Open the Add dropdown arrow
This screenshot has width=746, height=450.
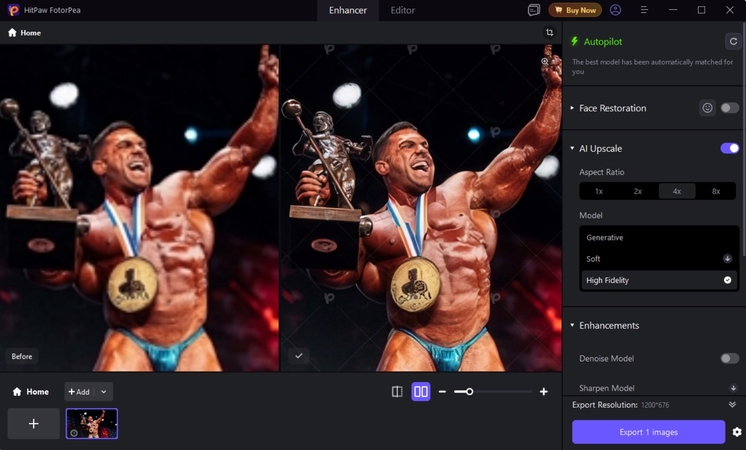pos(104,391)
